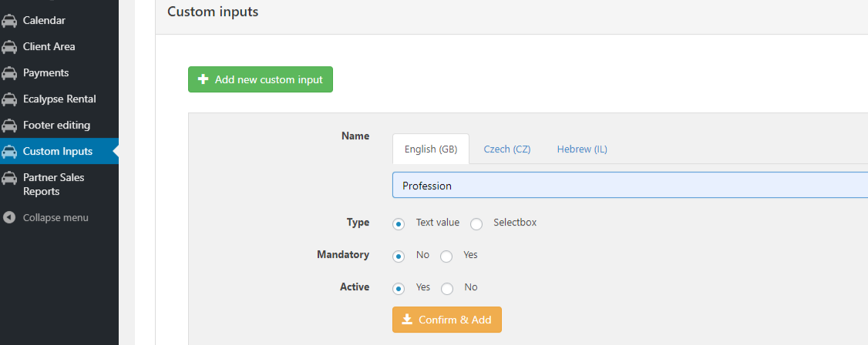The image size is (868, 345).
Task: Switch to the Czech (CZ) tab
Action: point(507,149)
